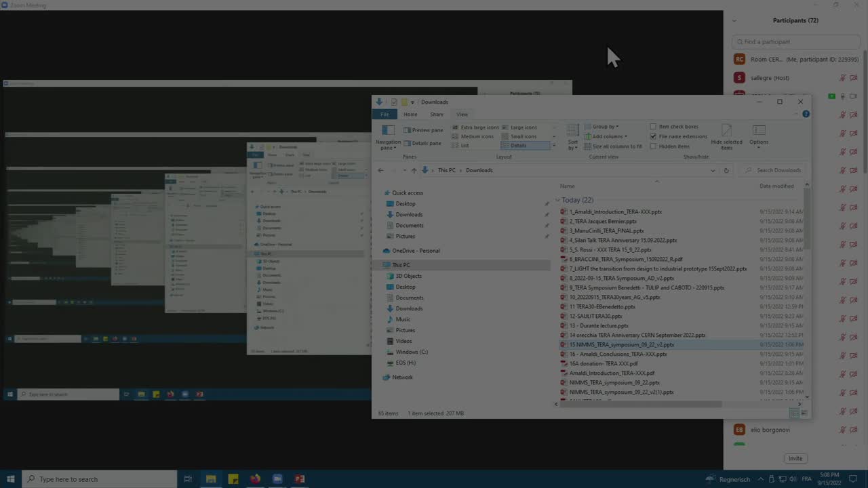Select 16A donation- TERA XXX.pdf

click(x=604, y=363)
